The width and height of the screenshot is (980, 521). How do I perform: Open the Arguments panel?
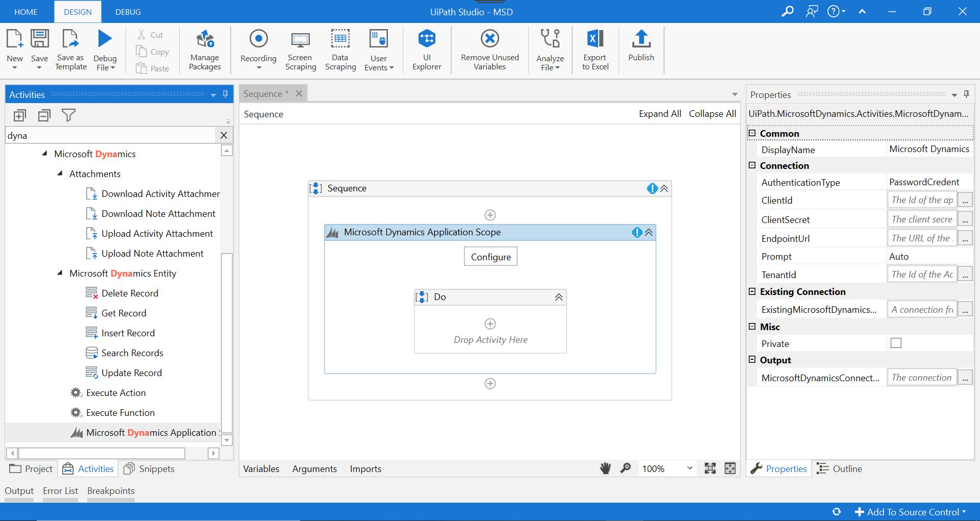pyautogui.click(x=314, y=468)
